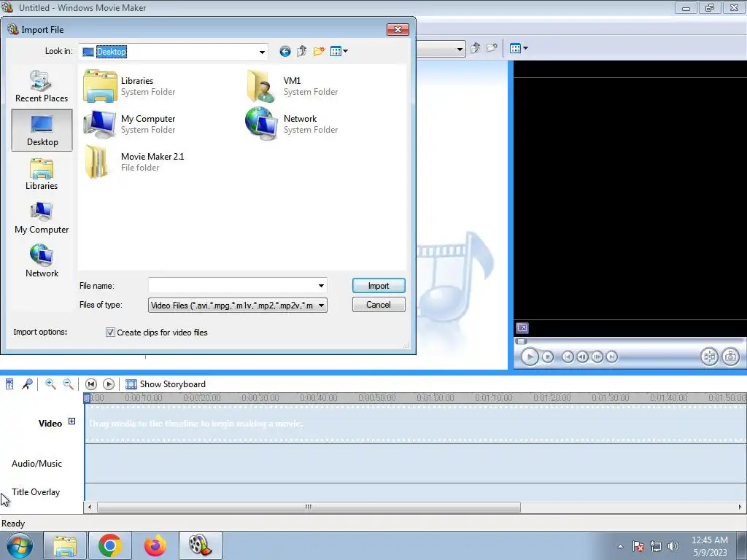Expand the Video track
The height and width of the screenshot is (560, 747).
(x=71, y=421)
